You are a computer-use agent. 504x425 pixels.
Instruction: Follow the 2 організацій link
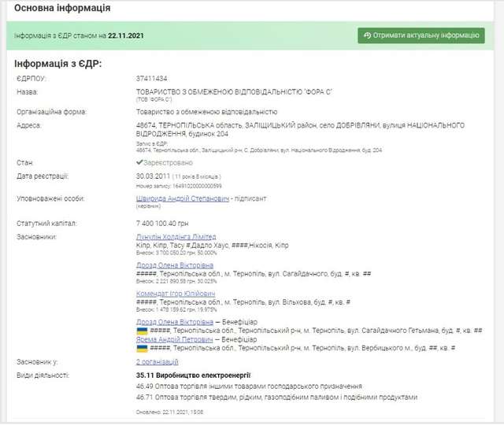click(x=157, y=362)
